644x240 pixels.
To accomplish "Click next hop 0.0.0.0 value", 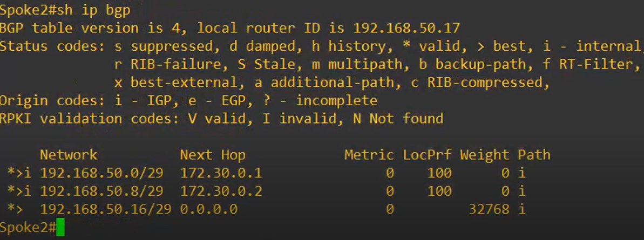I will [209, 209].
